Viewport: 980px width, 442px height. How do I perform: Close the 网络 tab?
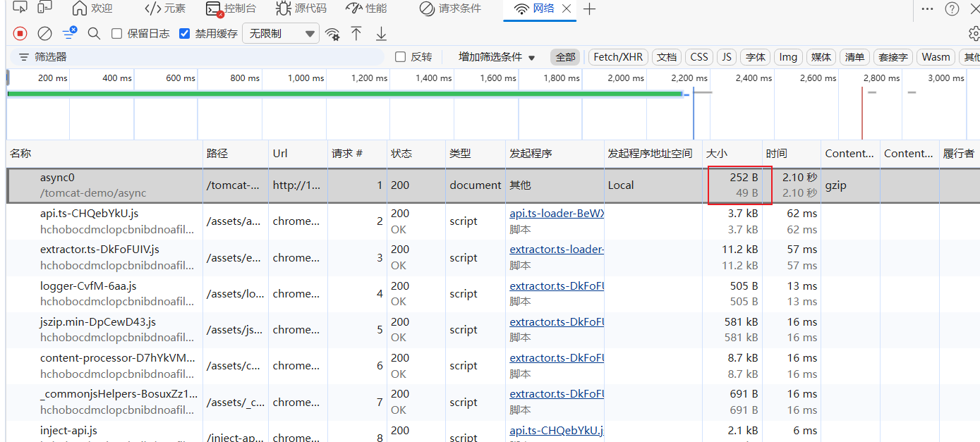[x=567, y=9]
